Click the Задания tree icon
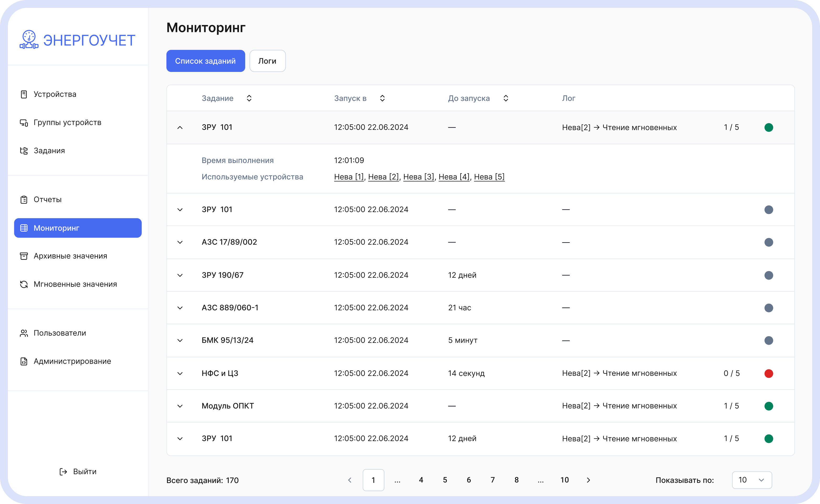This screenshot has height=504, width=820. coord(24,151)
